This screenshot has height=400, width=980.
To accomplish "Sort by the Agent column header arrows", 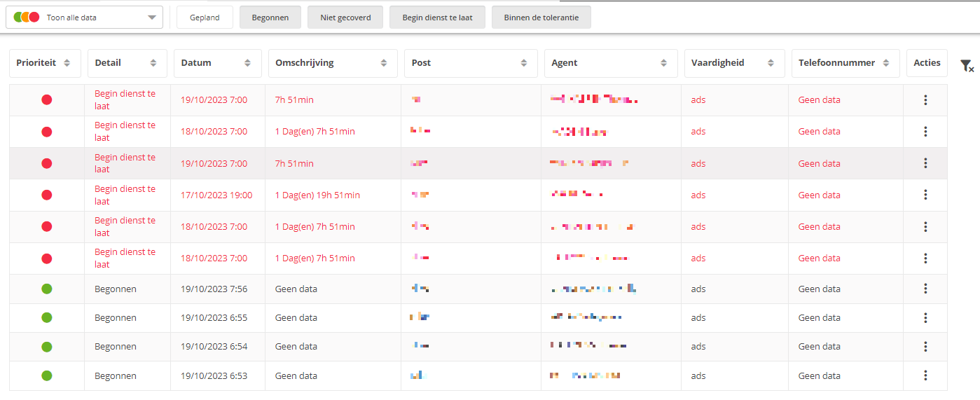I will coord(664,63).
